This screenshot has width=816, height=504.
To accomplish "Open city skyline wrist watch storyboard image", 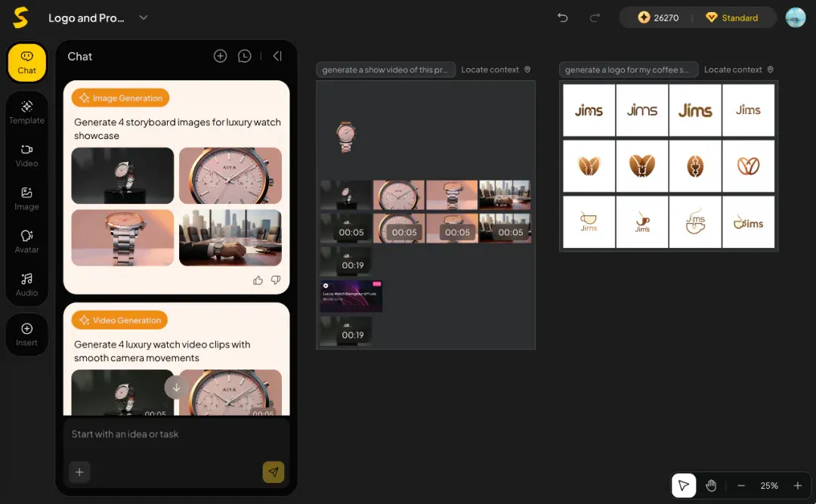I will click(x=230, y=238).
